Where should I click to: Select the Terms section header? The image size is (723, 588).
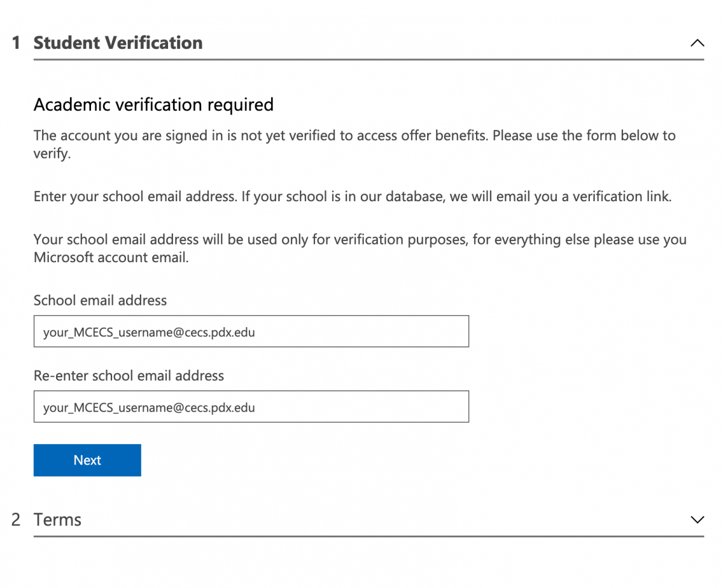57,519
